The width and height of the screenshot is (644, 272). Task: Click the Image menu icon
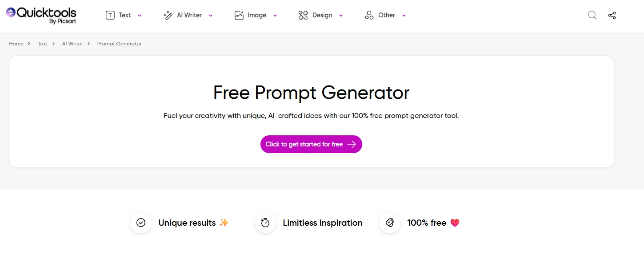pyautogui.click(x=239, y=16)
